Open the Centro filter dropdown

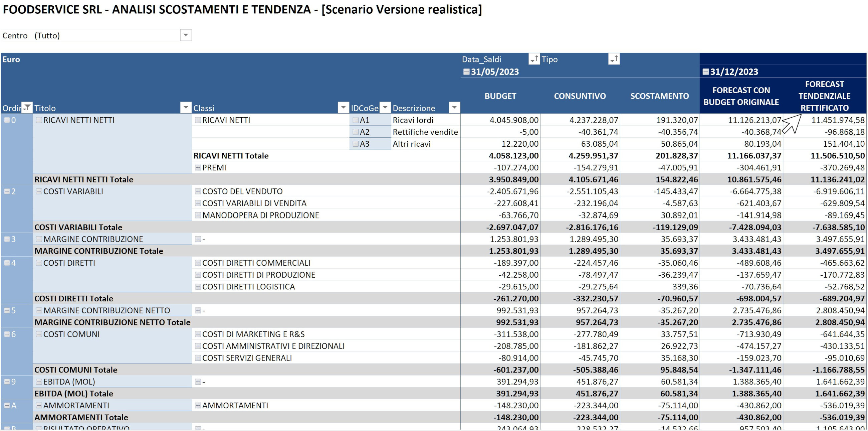click(x=186, y=35)
